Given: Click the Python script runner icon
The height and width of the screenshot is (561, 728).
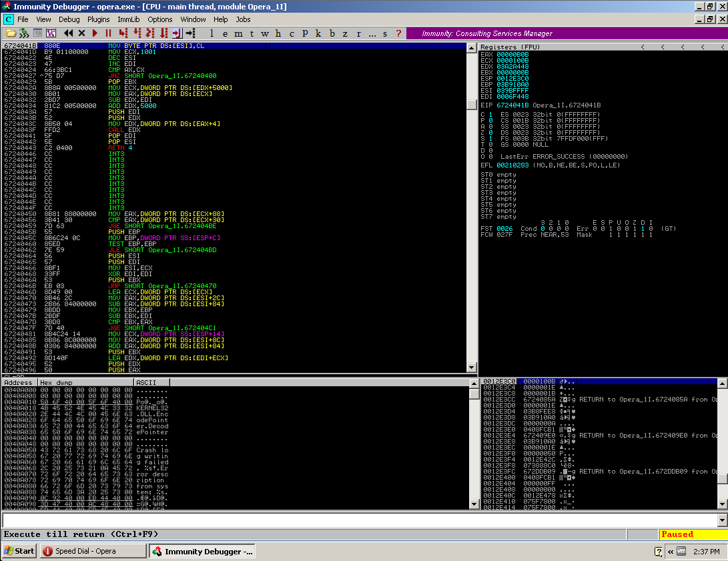Looking at the screenshot, I should tap(24, 33).
